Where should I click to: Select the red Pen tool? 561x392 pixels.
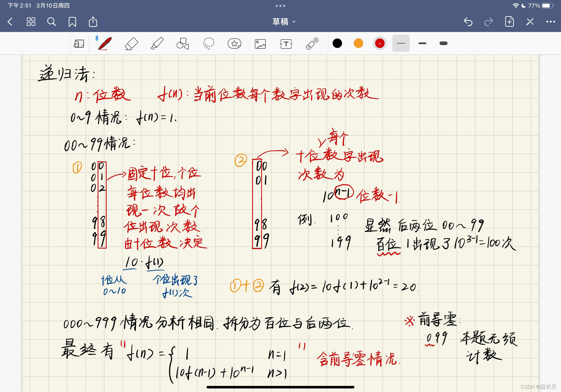[x=105, y=43]
